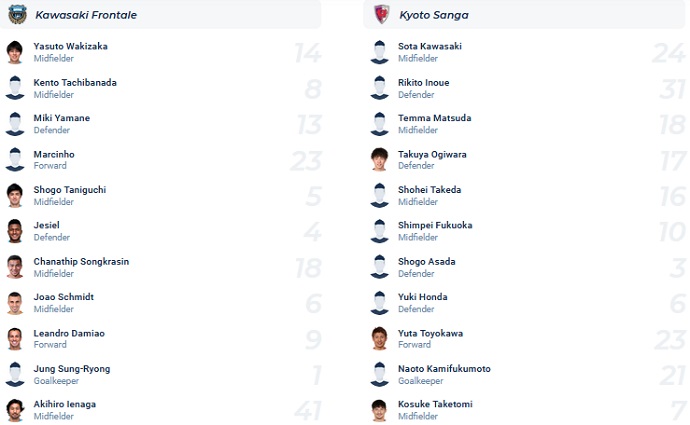Select Jesiel's avatar picture

click(15, 231)
